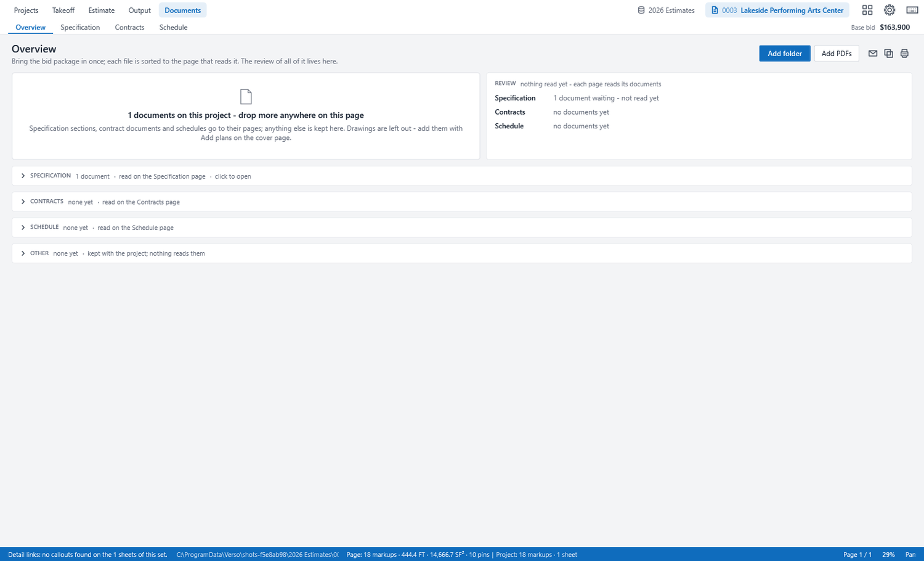Click the Add PDFs button
This screenshot has width=924, height=561.
(x=837, y=54)
